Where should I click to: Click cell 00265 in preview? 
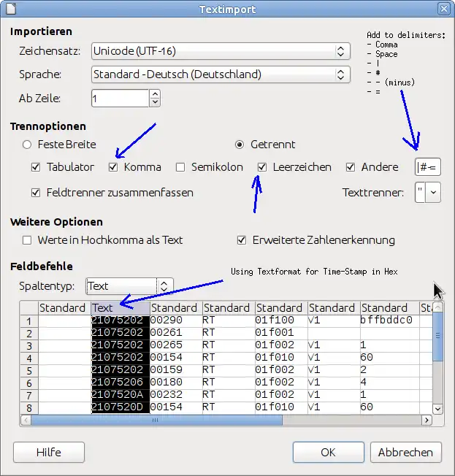pyautogui.click(x=176, y=345)
